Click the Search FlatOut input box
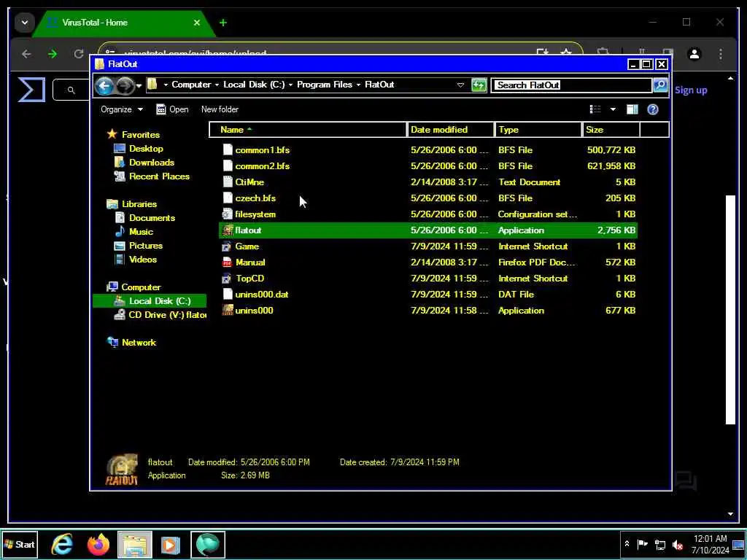Image resolution: width=747 pixels, height=560 pixels. (571, 85)
